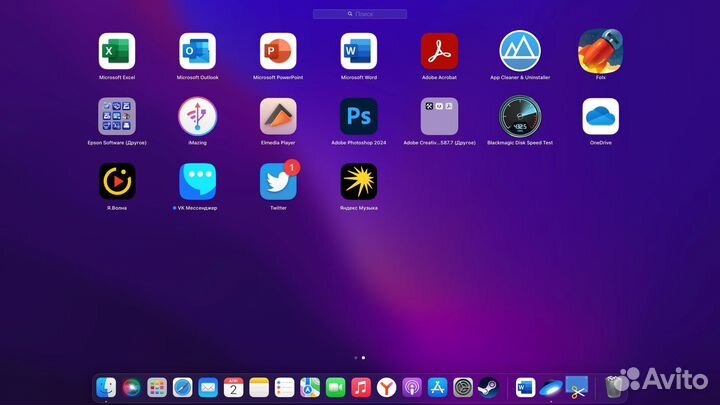Click the blue oval icon in Dock
This screenshot has height=405, width=720.
(551, 388)
